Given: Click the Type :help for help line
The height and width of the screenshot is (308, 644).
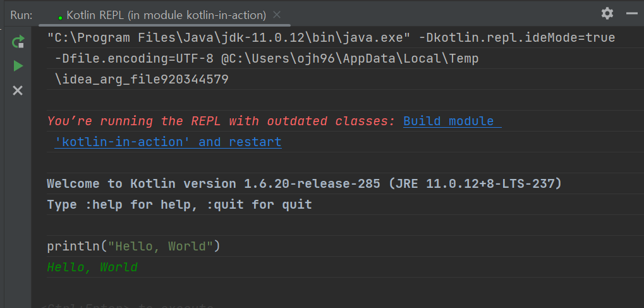Looking at the screenshot, I should [x=179, y=204].
